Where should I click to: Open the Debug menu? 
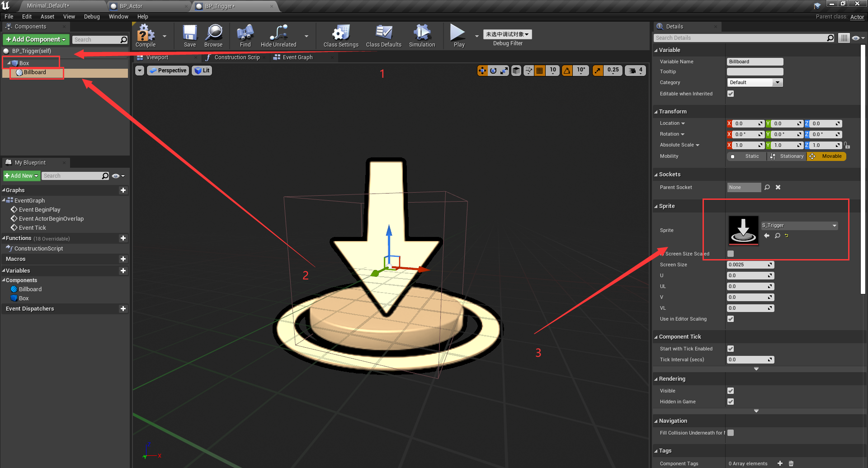tap(92, 17)
